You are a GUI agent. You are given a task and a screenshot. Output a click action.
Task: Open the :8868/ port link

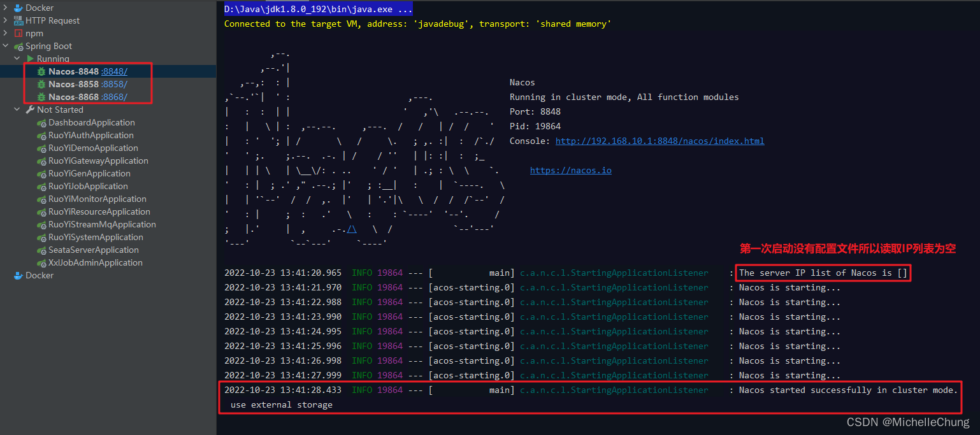pyautogui.click(x=114, y=97)
